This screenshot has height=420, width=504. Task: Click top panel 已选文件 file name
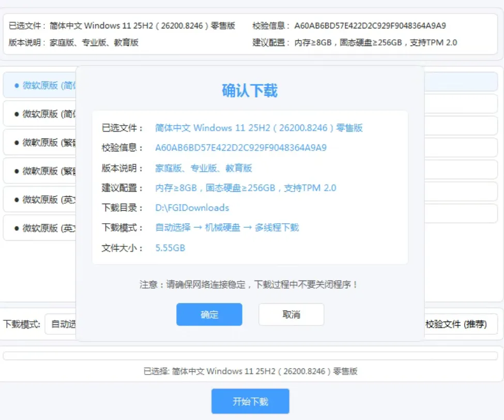[142, 25]
